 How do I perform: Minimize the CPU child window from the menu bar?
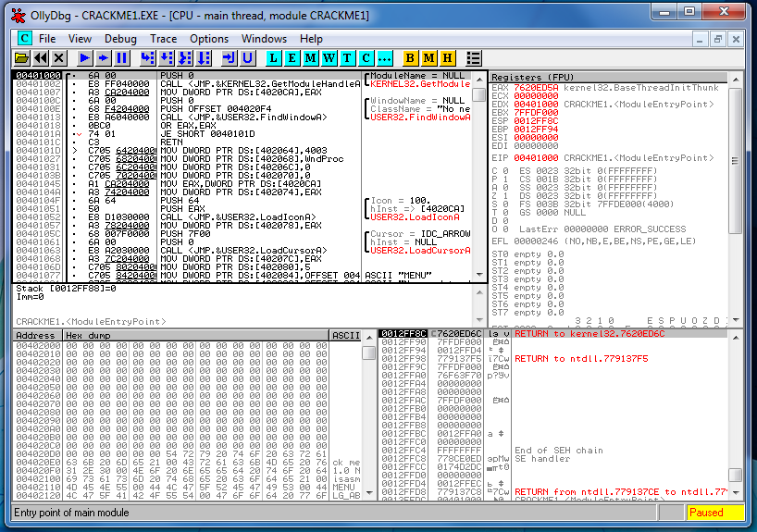700,39
